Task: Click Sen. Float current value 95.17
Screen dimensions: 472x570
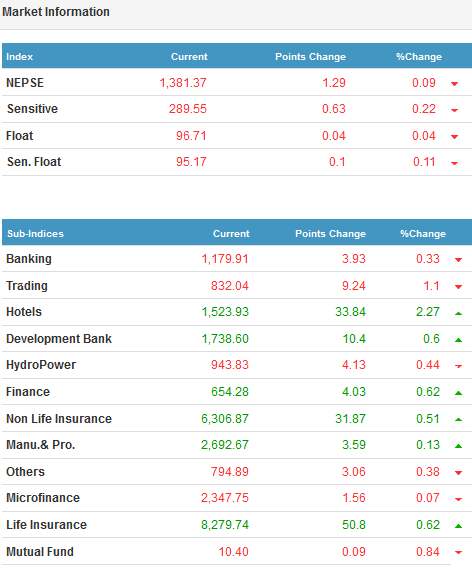Action: tap(191, 162)
